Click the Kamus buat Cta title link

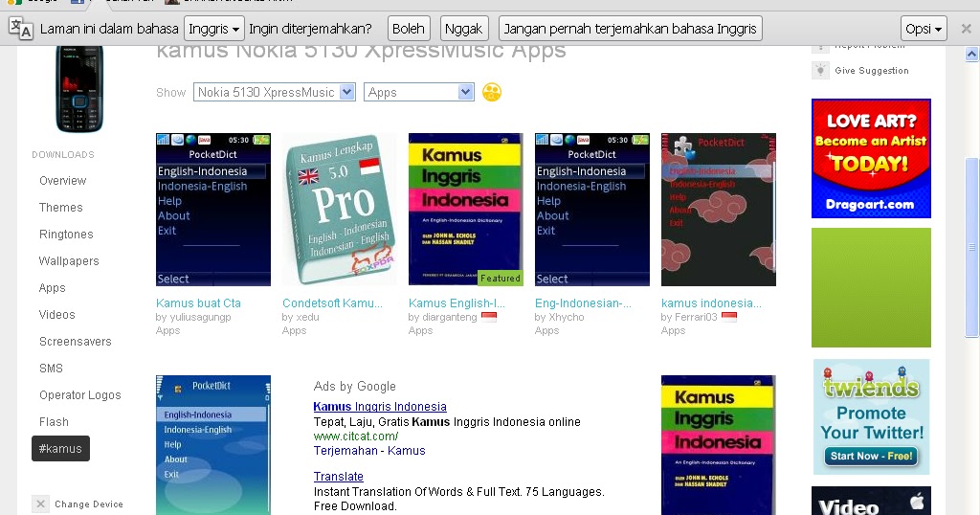pyautogui.click(x=198, y=303)
